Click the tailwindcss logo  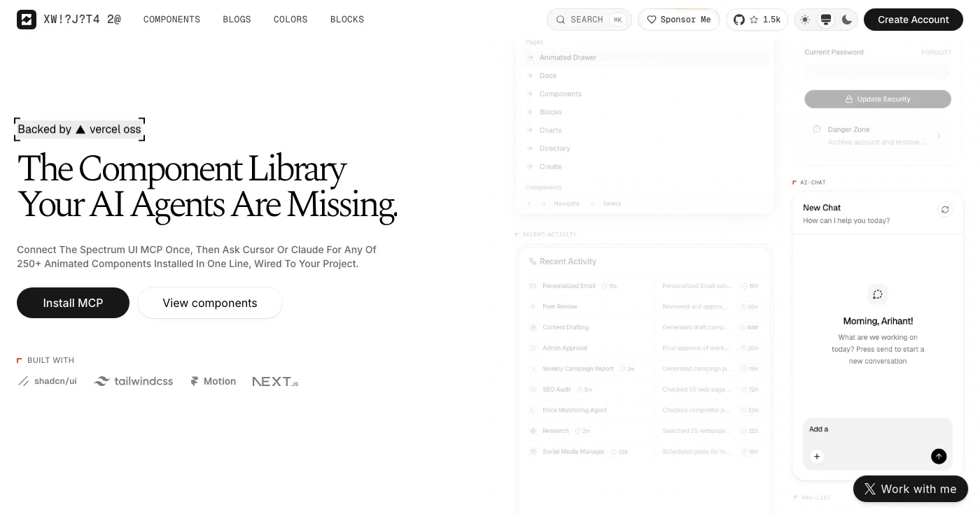(x=134, y=381)
